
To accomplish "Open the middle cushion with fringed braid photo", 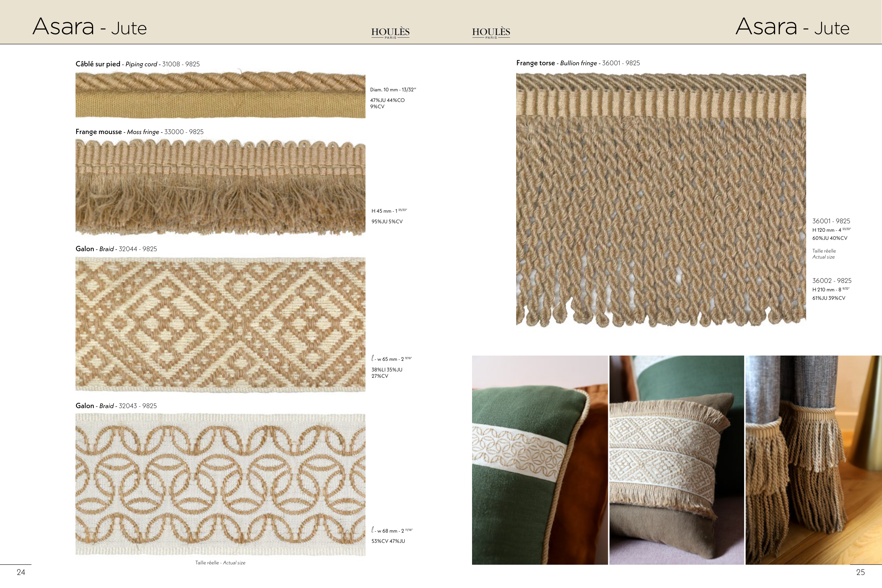I will click(x=677, y=460).
